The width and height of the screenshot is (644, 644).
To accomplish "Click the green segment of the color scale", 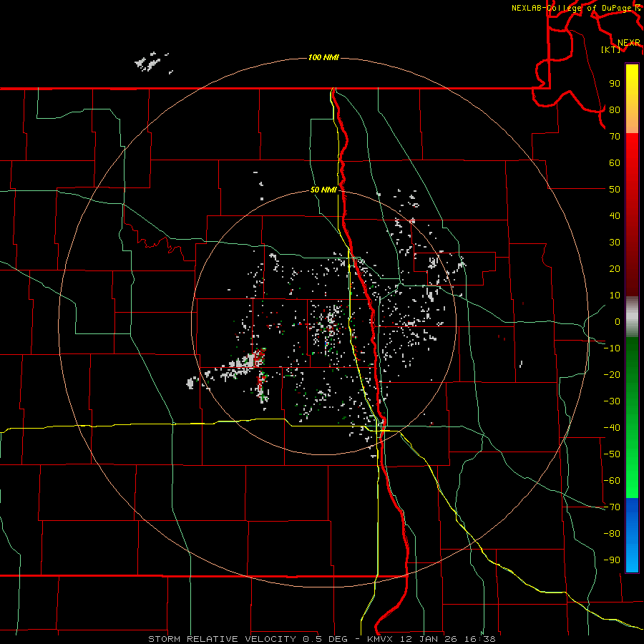I will (x=632, y=417).
